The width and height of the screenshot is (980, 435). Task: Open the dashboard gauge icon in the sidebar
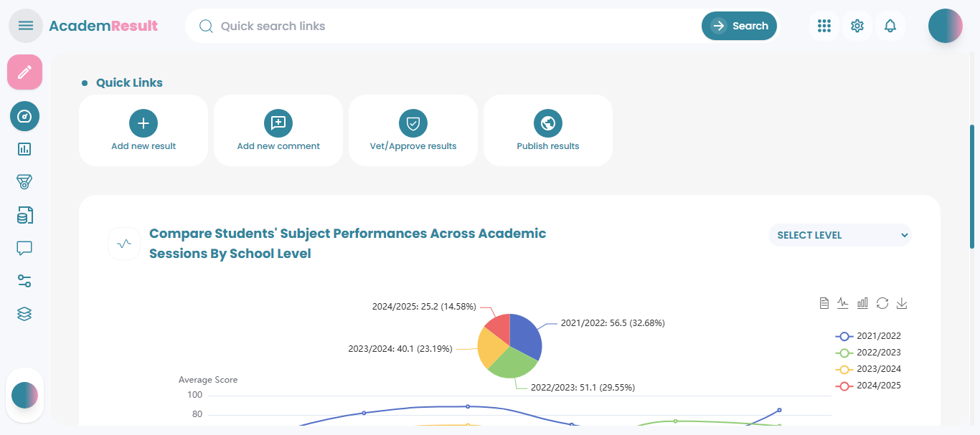pyautogui.click(x=24, y=116)
